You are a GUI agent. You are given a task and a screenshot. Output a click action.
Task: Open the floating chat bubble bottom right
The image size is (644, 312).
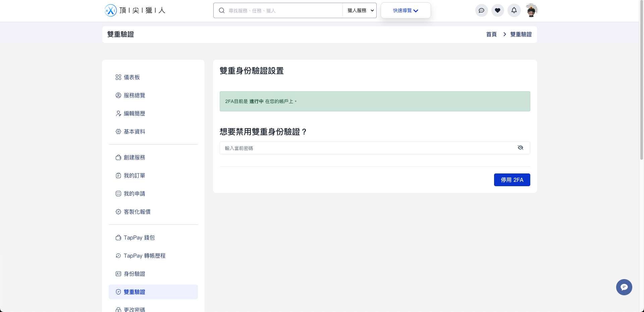(x=624, y=287)
